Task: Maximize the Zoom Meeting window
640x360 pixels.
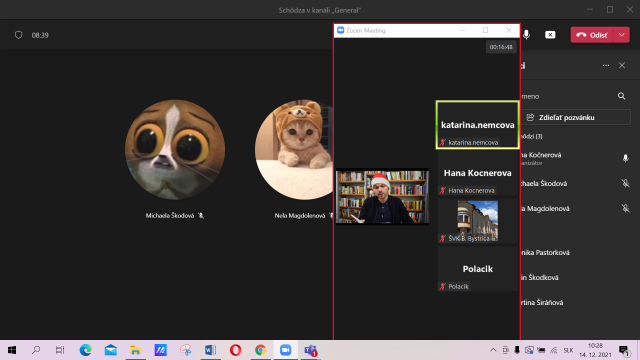Action: (485, 30)
